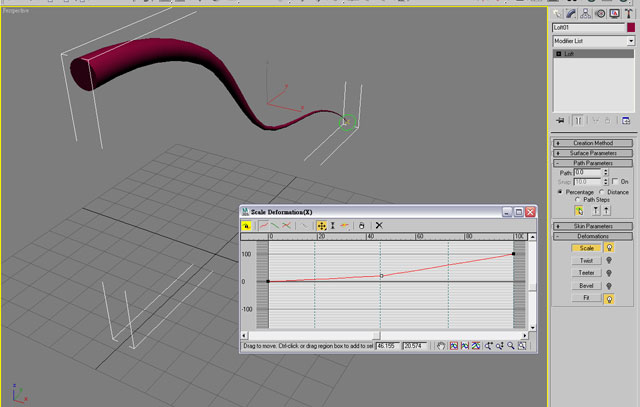Toggle Show End Result icon
This screenshot has width=640, height=407.
(x=578, y=120)
